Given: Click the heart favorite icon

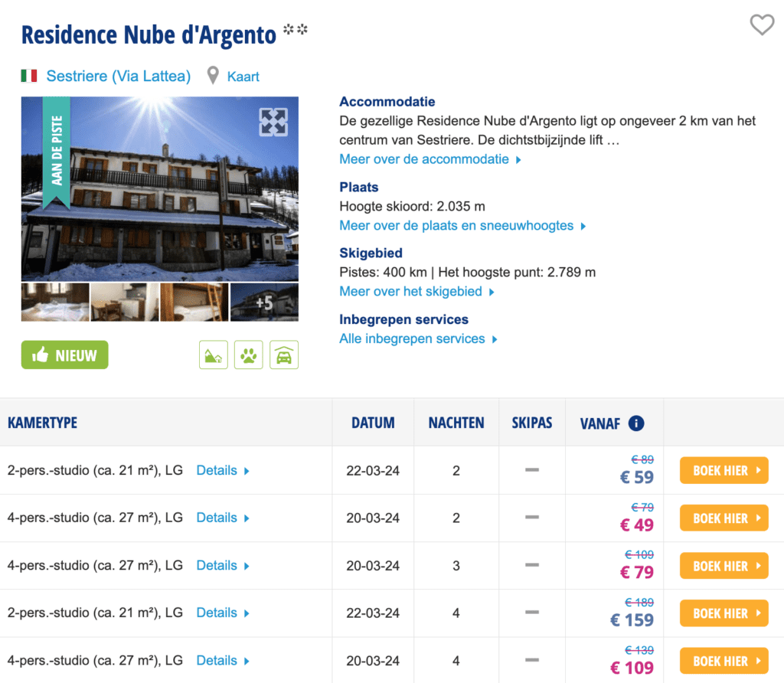Looking at the screenshot, I should [761, 25].
